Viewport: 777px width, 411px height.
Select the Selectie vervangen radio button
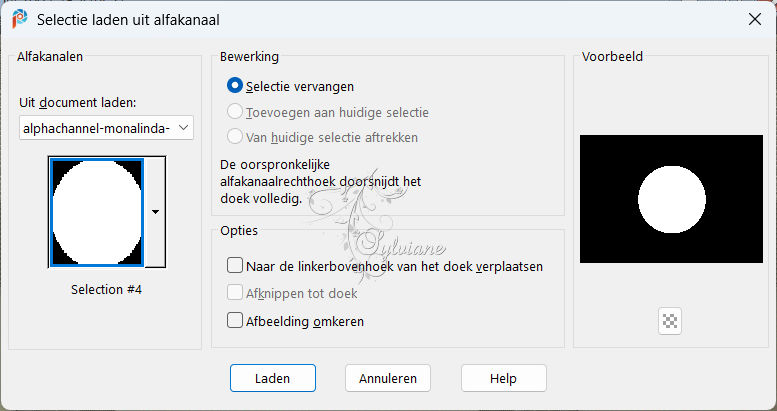click(x=234, y=86)
